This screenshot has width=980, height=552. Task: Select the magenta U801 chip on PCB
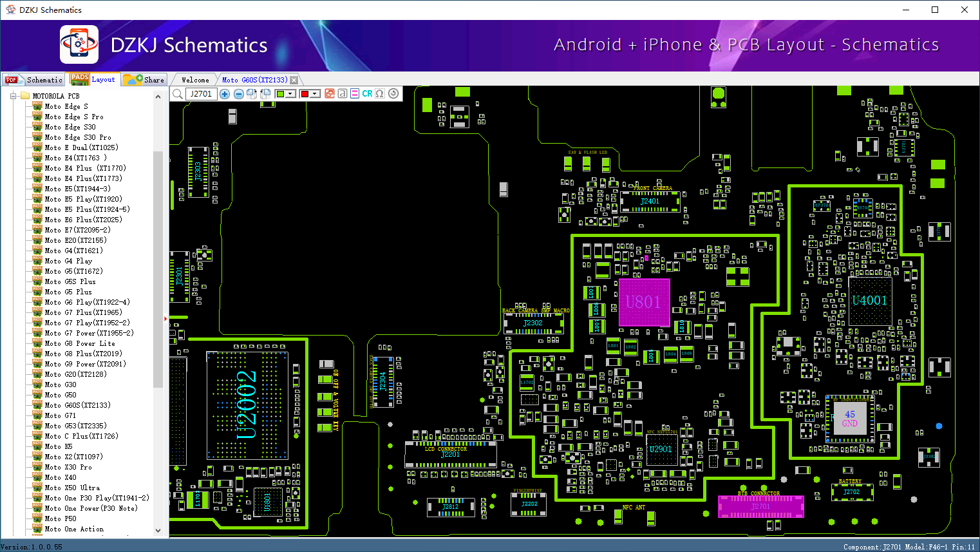tap(644, 302)
